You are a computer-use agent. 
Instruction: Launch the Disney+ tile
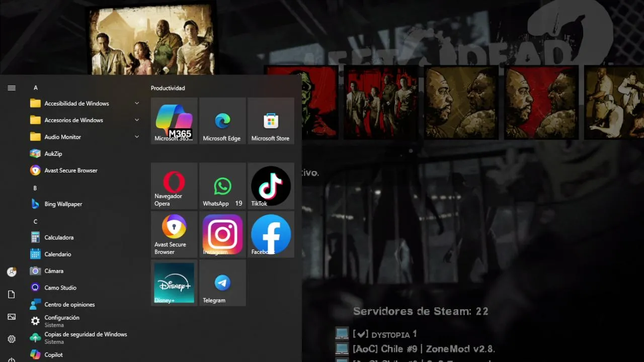tap(174, 283)
